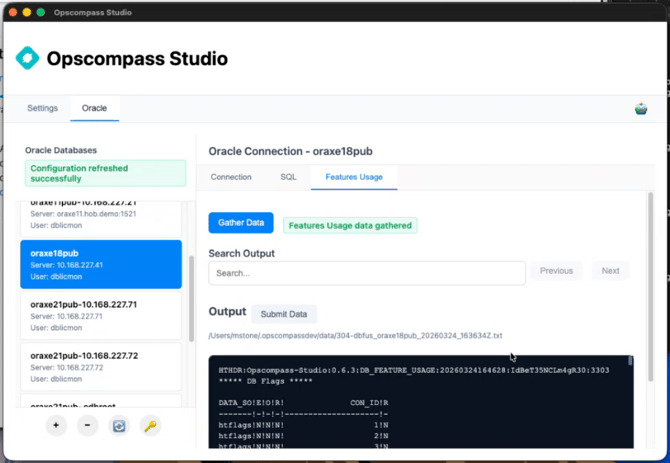Open the Connection tab
The image size is (670, 463).
[x=231, y=177]
